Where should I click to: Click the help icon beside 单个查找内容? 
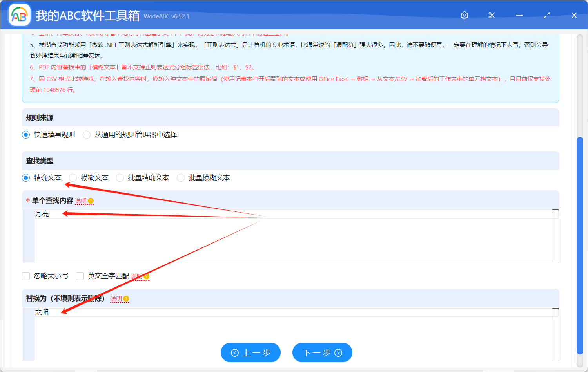click(x=91, y=201)
